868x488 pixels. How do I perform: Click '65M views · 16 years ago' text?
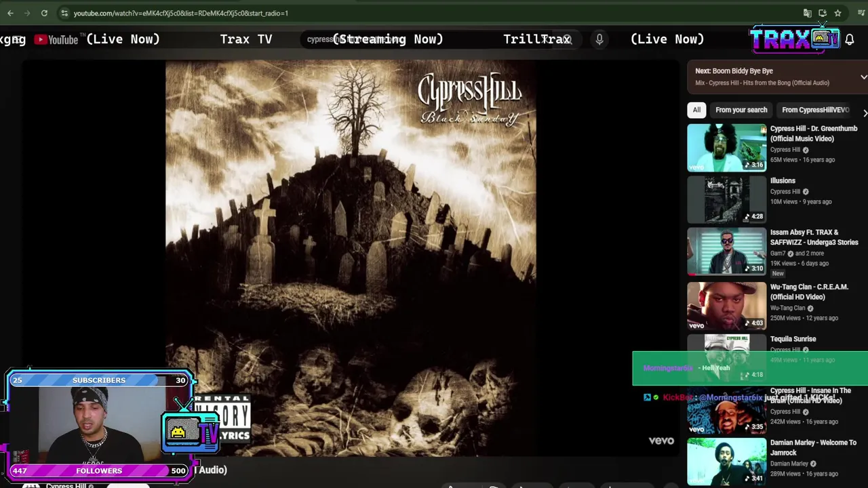802,160
